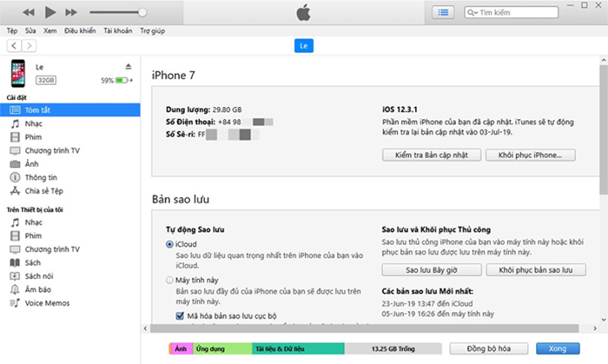Open the Sửa menu
The width and height of the screenshot is (608, 364).
pos(30,30)
